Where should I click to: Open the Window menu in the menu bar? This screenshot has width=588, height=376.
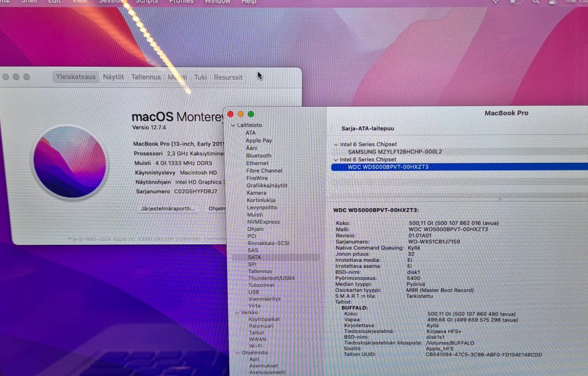(x=217, y=2)
